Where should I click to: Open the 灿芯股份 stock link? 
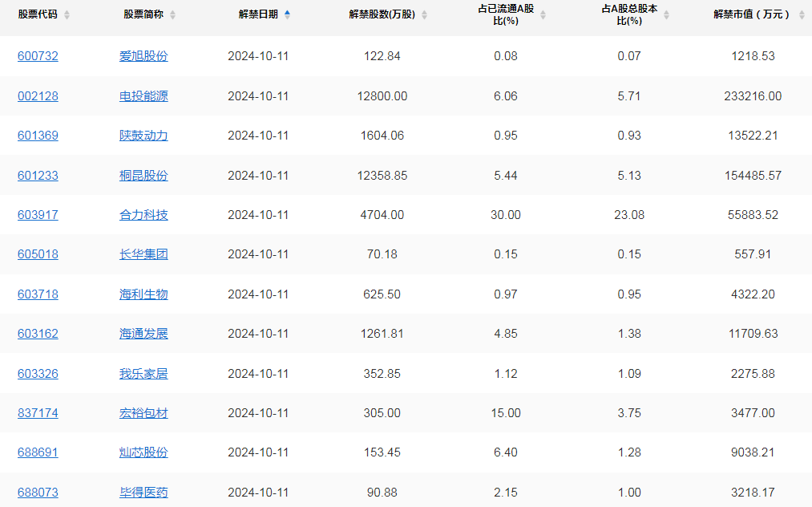pyautogui.click(x=143, y=452)
